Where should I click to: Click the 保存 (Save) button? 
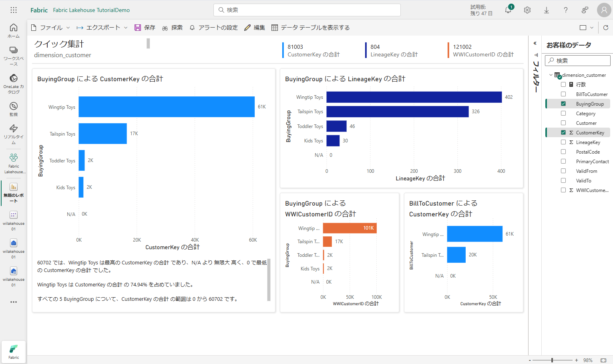(x=145, y=28)
